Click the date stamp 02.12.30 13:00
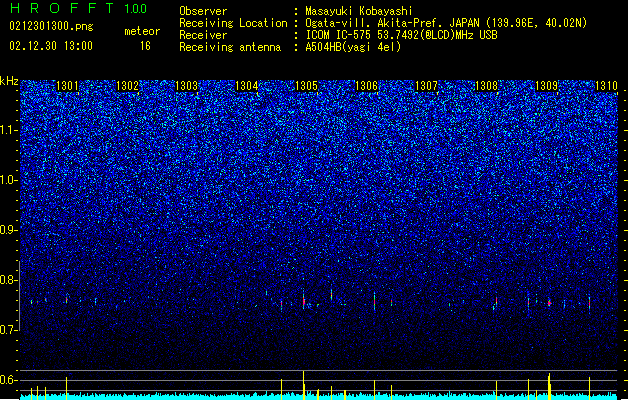 51,46
